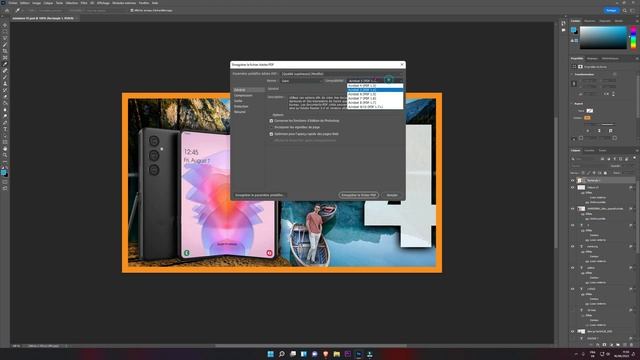Hide the Rectangle 1 layer
The height and width of the screenshot is (360, 640).
(x=572, y=180)
